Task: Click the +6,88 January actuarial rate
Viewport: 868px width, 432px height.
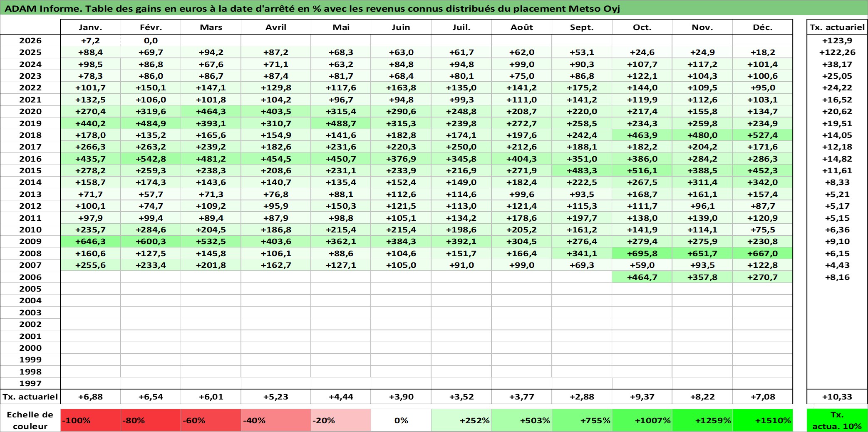Action: 91,397
